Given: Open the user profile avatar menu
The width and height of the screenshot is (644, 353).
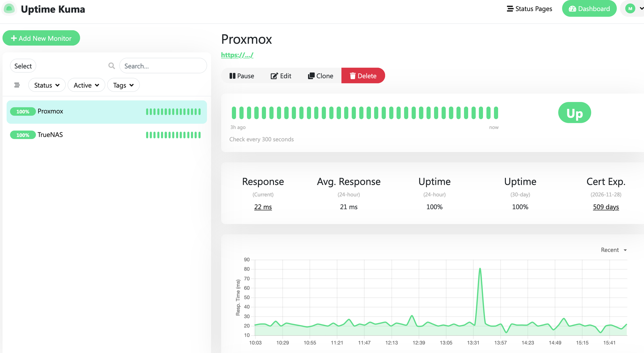Looking at the screenshot, I should tap(634, 9).
